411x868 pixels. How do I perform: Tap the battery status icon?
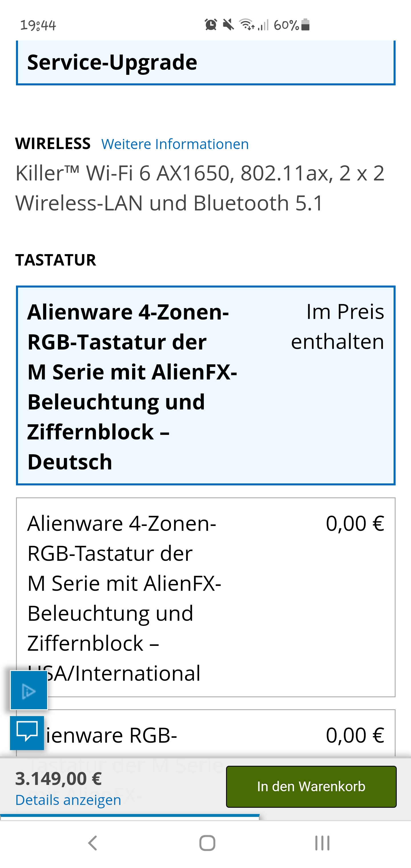pos(305,25)
